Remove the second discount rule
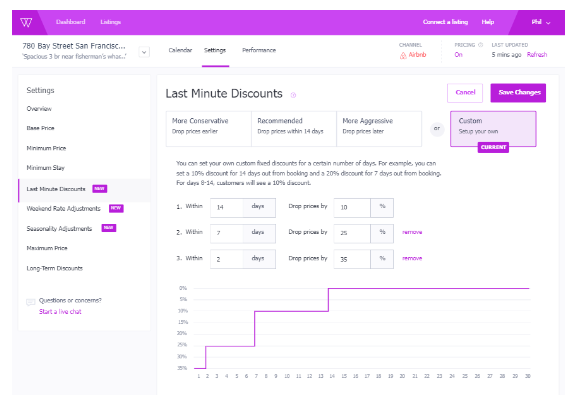572x395 pixels. tap(412, 232)
